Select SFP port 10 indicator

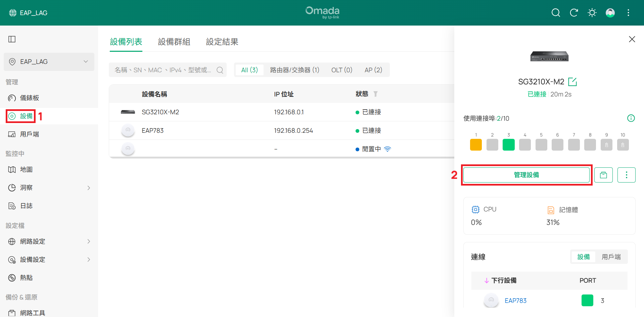point(623,145)
